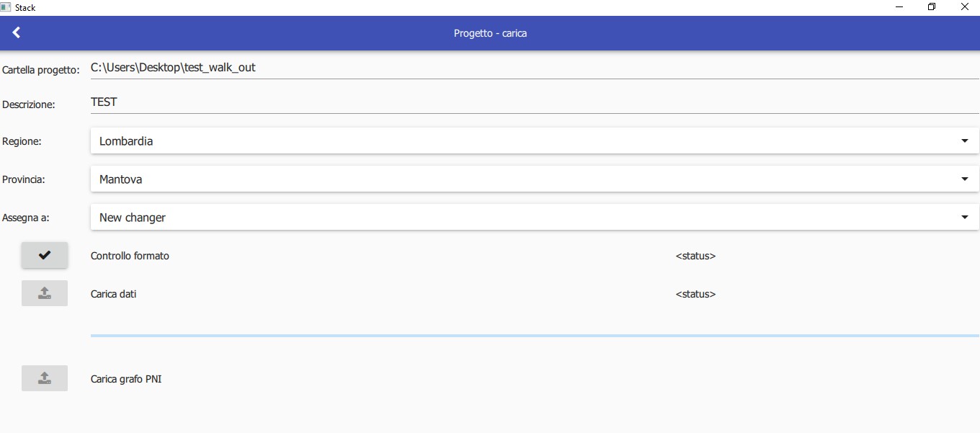Click the status text beside Controllo formato
This screenshot has width=980, height=433.
695,256
